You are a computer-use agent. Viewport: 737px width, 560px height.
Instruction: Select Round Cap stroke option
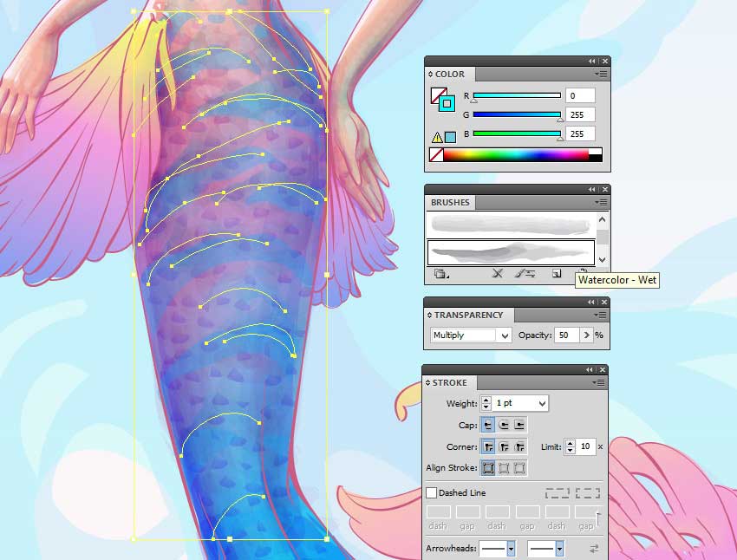(x=504, y=425)
